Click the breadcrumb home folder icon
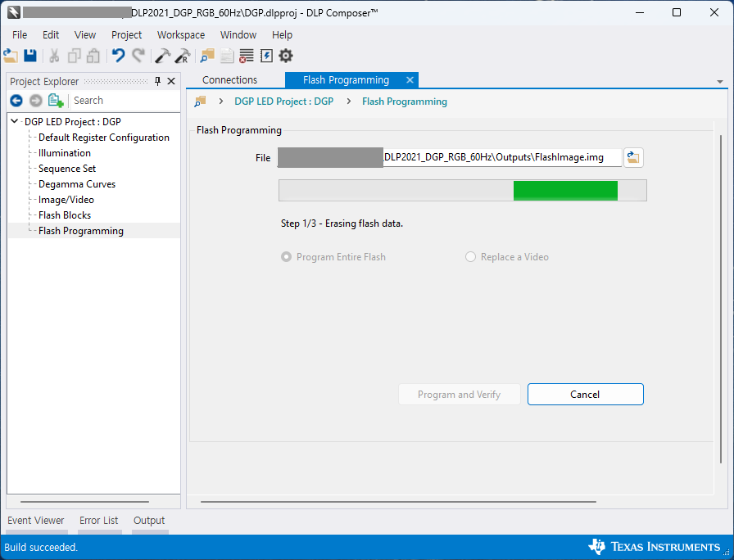The image size is (734, 560). click(201, 101)
